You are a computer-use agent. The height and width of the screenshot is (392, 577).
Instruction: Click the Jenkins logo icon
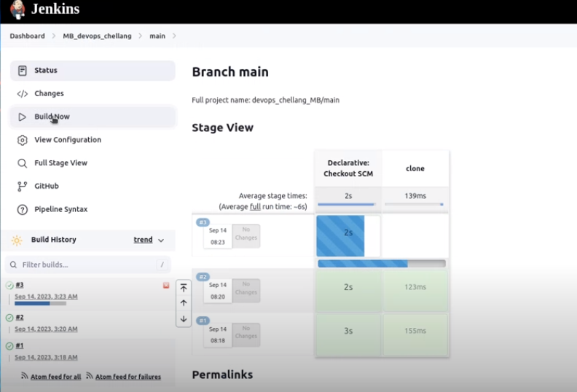click(x=17, y=9)
